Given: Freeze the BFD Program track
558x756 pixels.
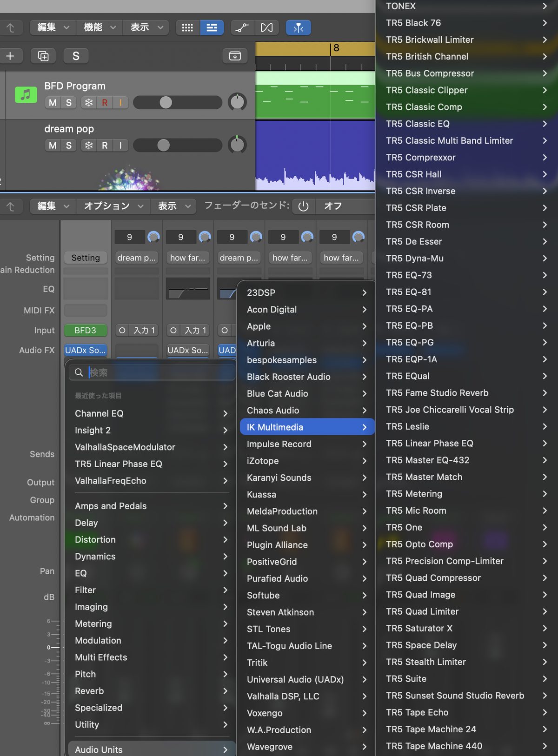Looking at the screenshot, I should pos(88,103).
